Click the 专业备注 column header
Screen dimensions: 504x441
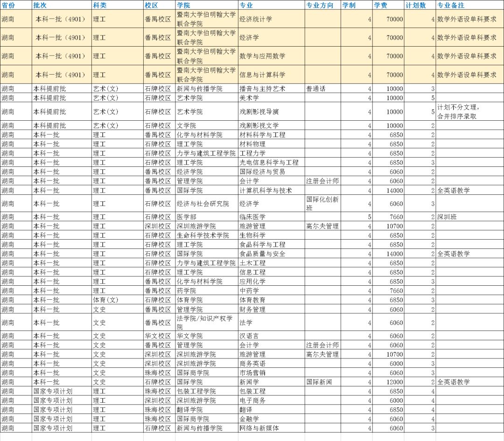(469, 5)
